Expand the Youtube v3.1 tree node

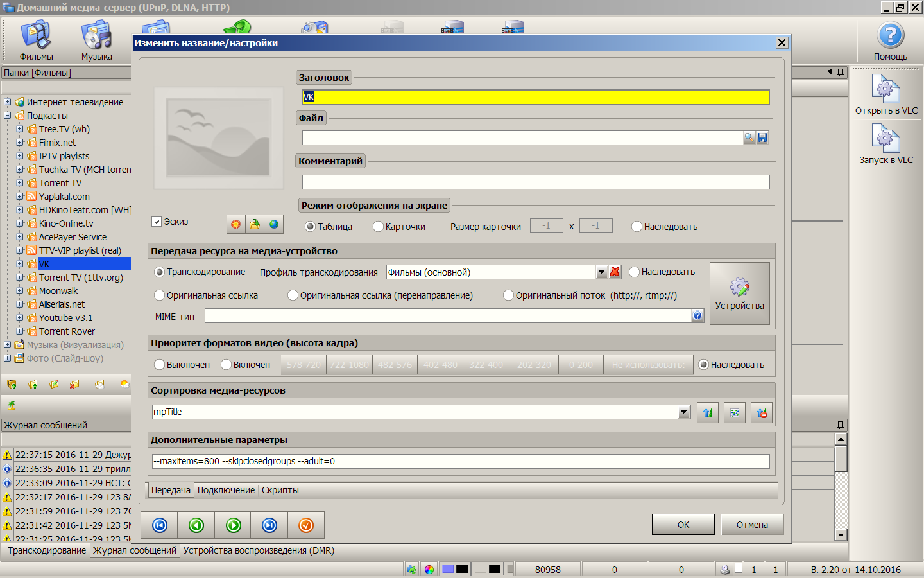coord(19,318)
